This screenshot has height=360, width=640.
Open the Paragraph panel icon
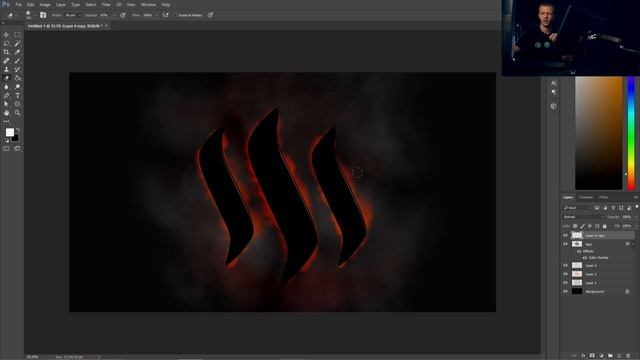553,93
